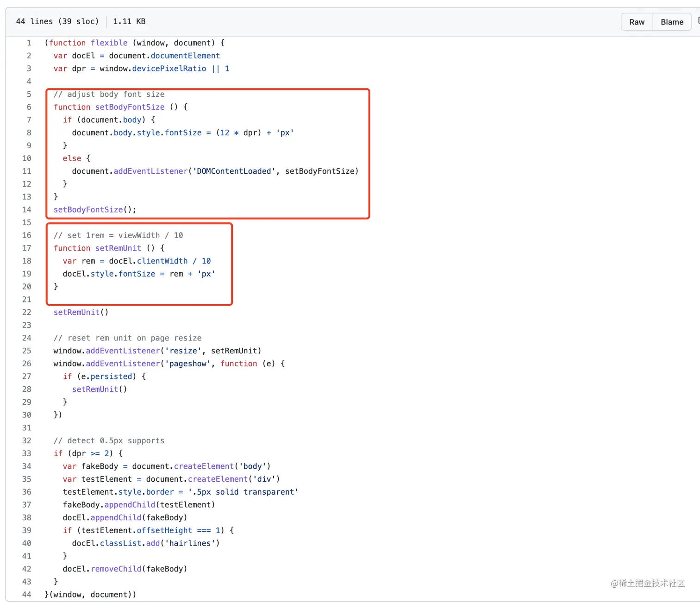This screenshot has width=700, height=603.
Task: Click the 'setBodyFontSize();' call statement
Action: coord(95,209)
